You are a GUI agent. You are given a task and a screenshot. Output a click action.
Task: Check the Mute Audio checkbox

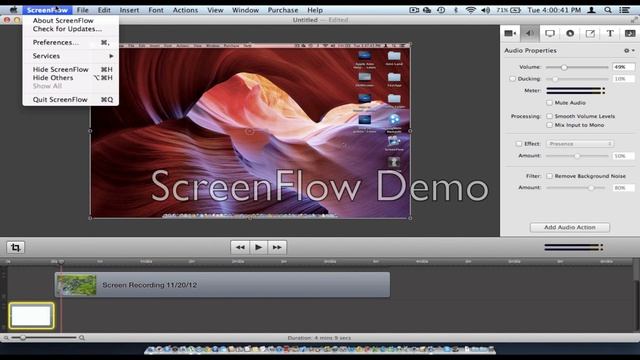[x=549, y=103]
